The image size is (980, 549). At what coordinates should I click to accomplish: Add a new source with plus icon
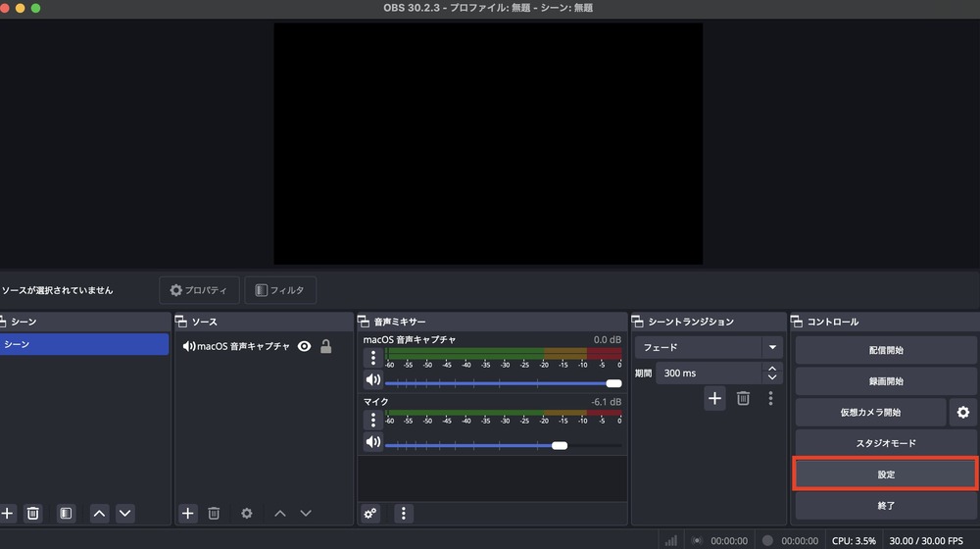tap(187, 514)
